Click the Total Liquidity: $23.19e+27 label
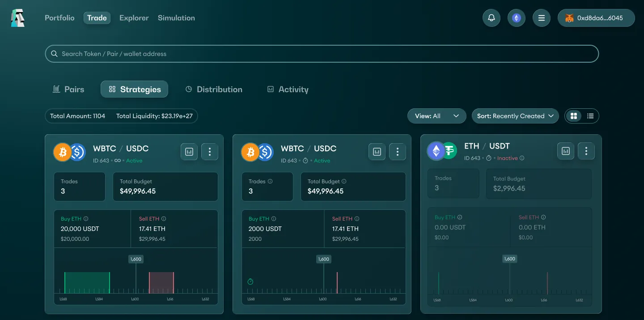Screen dimensions: 644x320 coord(154,116)
